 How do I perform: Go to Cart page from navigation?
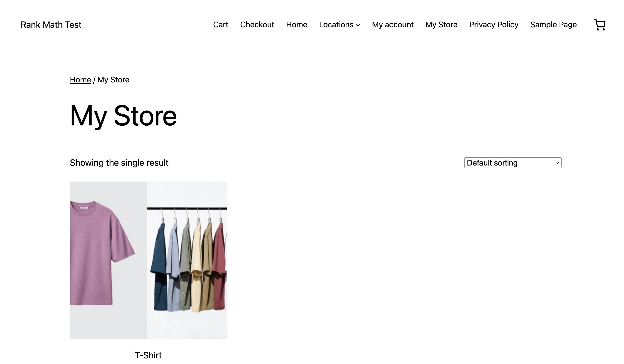(x=220, y=25)
